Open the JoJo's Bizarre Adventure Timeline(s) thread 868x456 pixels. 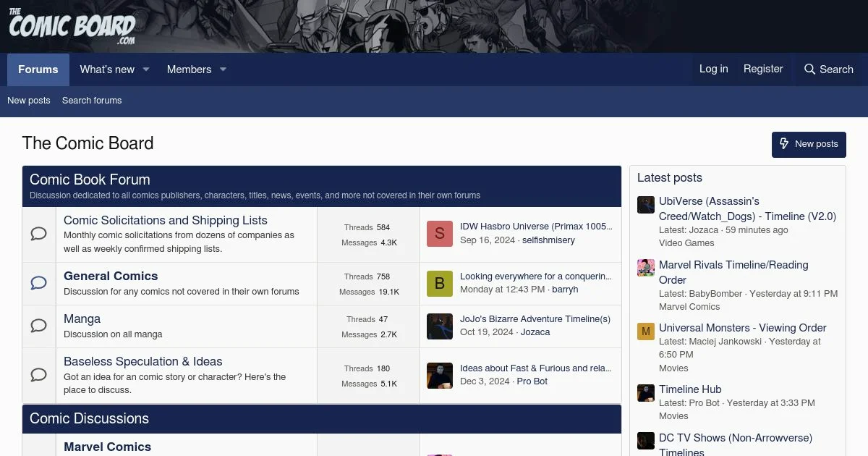pos(535,318)
